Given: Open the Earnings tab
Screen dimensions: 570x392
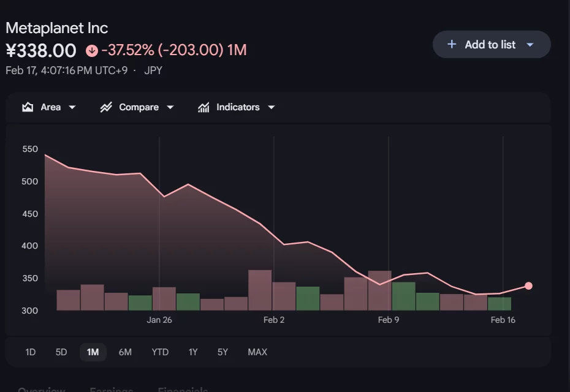Looking at the screenshot, I should (112, 389).
